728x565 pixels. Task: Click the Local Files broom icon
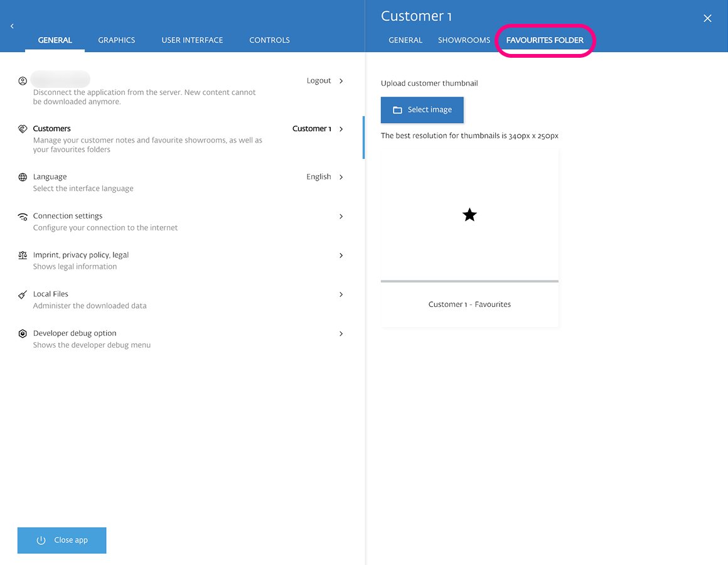(x=23, y=294)
